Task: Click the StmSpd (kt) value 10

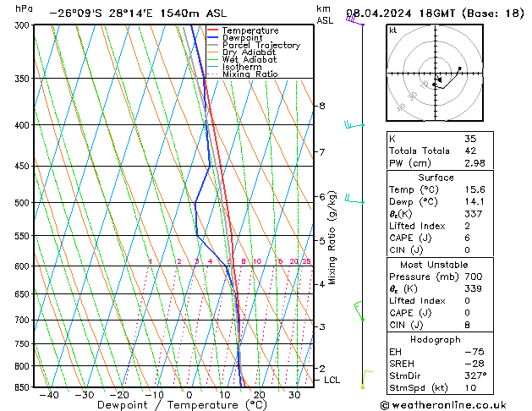Action: click(470, 387)
